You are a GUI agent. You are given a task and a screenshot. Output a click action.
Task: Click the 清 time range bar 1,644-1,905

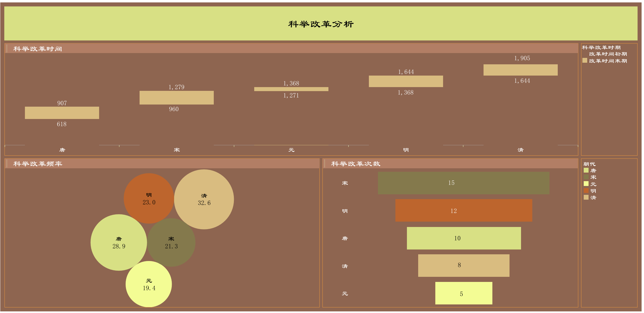520,70
